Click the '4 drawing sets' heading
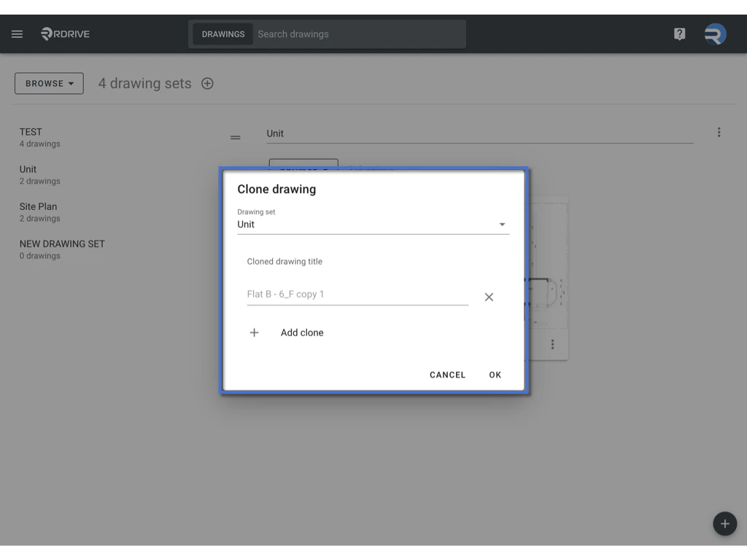The width and height of the screenshot is (747, 560). coord(145,83)
